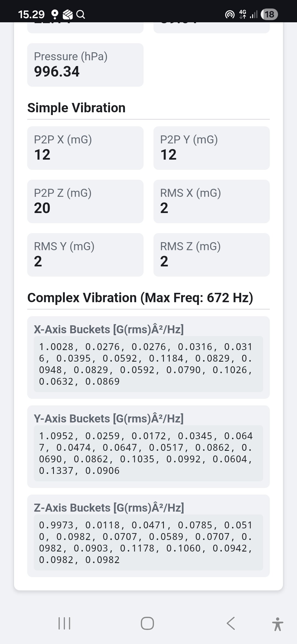The width and height of the screenshot is (297, 644).
Task: Open recent apps navigation icon
Action: 64,623
